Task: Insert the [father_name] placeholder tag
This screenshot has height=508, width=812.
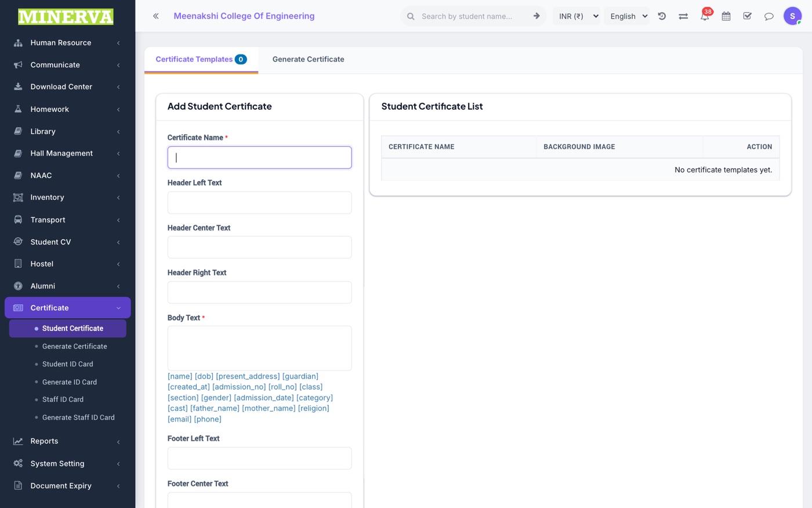Action: [x=215, y=409]
